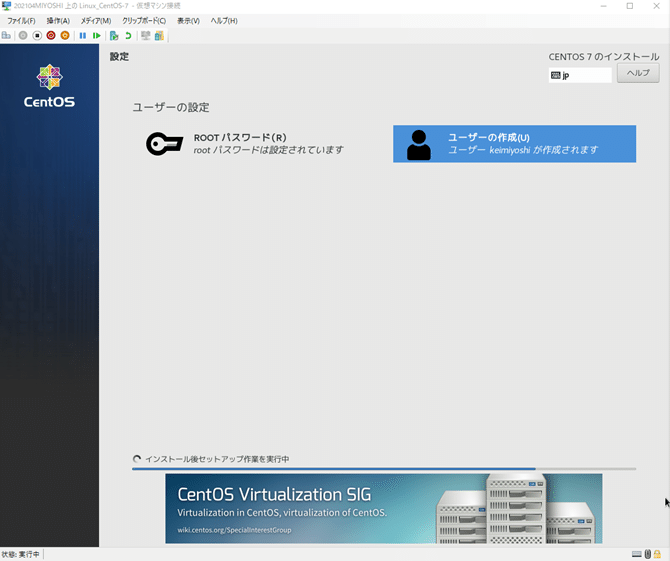Click the lock icon in status bar
The width and height of the screenshot is (670, 561).
coord(657,554)
